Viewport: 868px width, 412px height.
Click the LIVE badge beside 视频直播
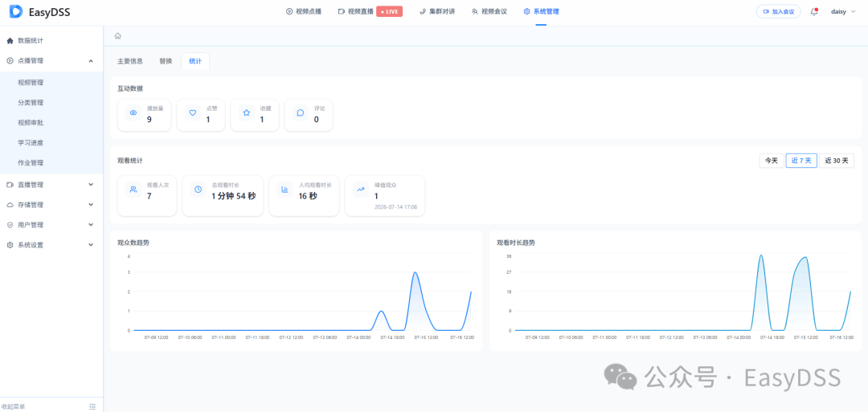coord(389,11)
